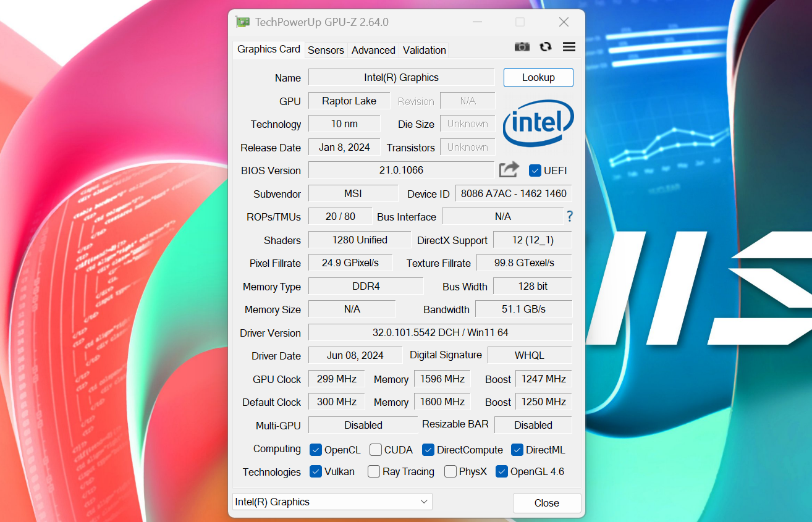Click the 'Technologies' row label
The height and width of the screenshot is (522, 812).
click(272, 472)
